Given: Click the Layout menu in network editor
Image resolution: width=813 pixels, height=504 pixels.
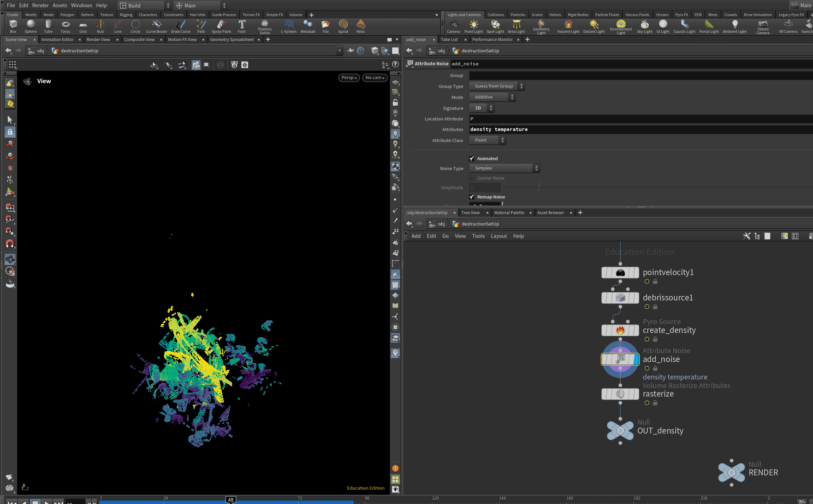Looking at the screenshot, I should pyautogui.click(x=498, y=236).
